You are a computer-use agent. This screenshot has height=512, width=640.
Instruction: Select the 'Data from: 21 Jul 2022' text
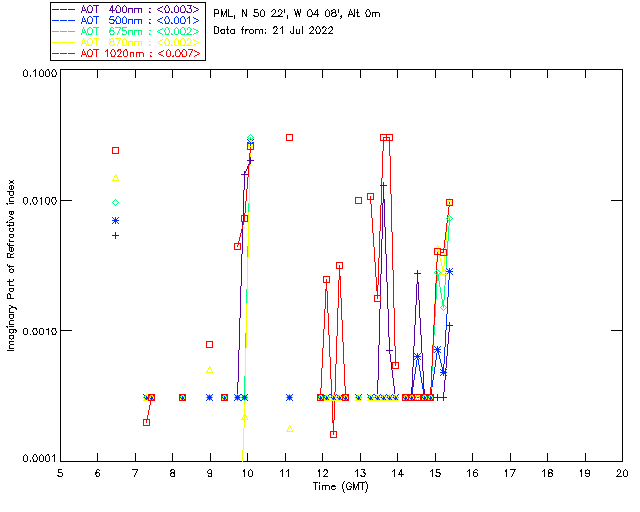click(x=273, y=31)
